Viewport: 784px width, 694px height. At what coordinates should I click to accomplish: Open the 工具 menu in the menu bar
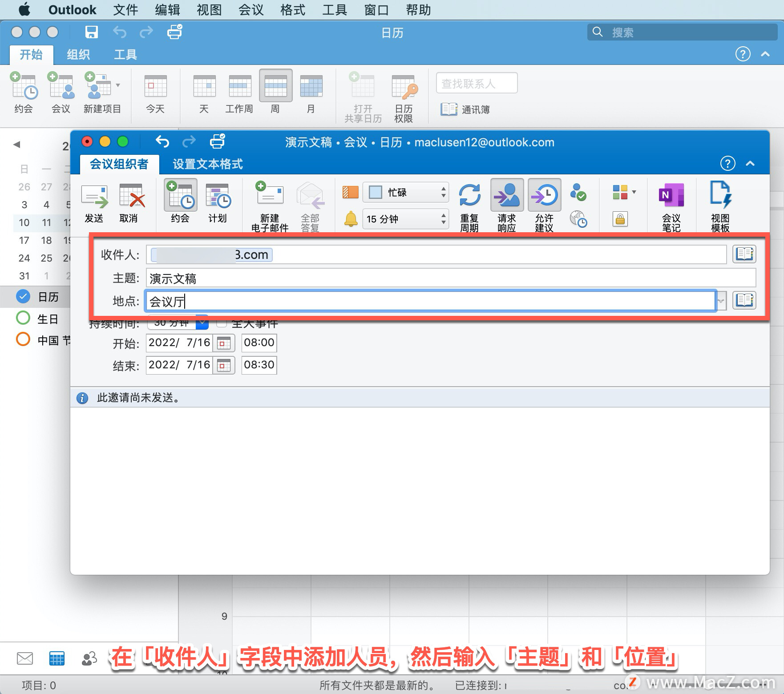[x=334, y=10]
